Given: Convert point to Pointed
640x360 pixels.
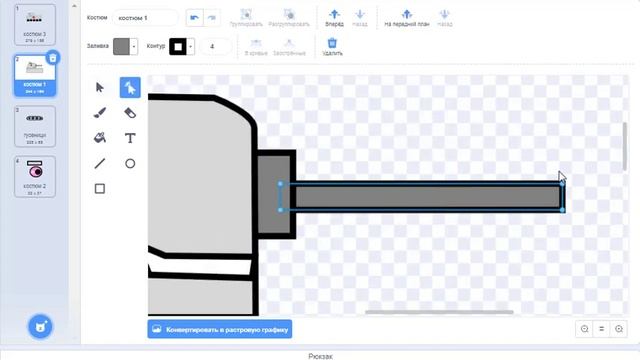Looking at the screenshot, I should 289,47.
